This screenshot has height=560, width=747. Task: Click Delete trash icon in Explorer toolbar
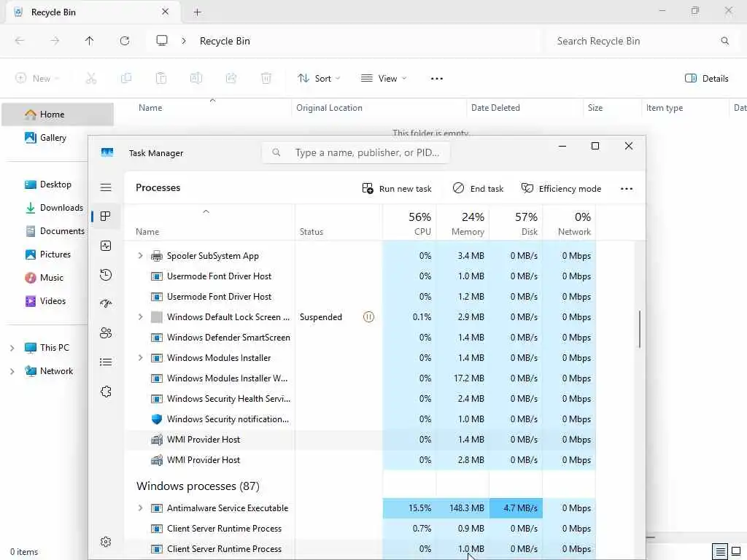pyautogui.click(x=266, y=79)
